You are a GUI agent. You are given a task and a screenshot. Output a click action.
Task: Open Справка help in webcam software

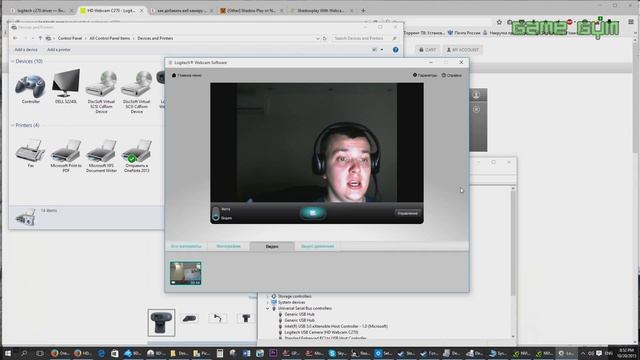(x=452, y=75)
